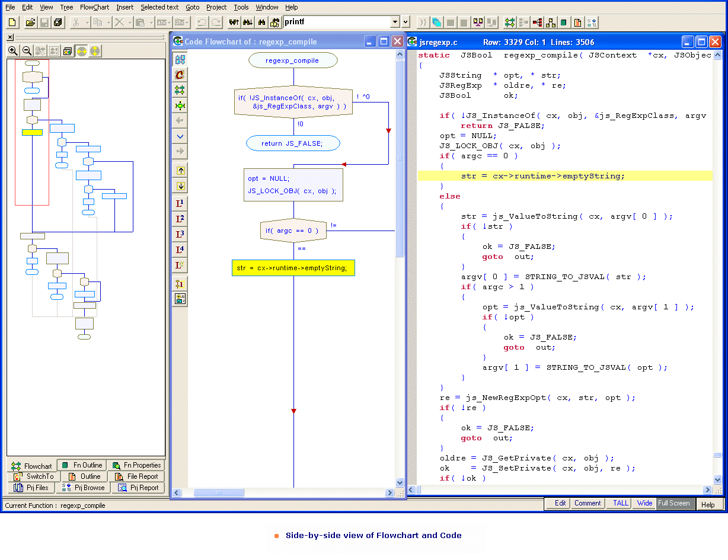The image size is (728, 560).
Task: Click yellow hierarchy chart toolbar icon
Action: click(551, 23)
